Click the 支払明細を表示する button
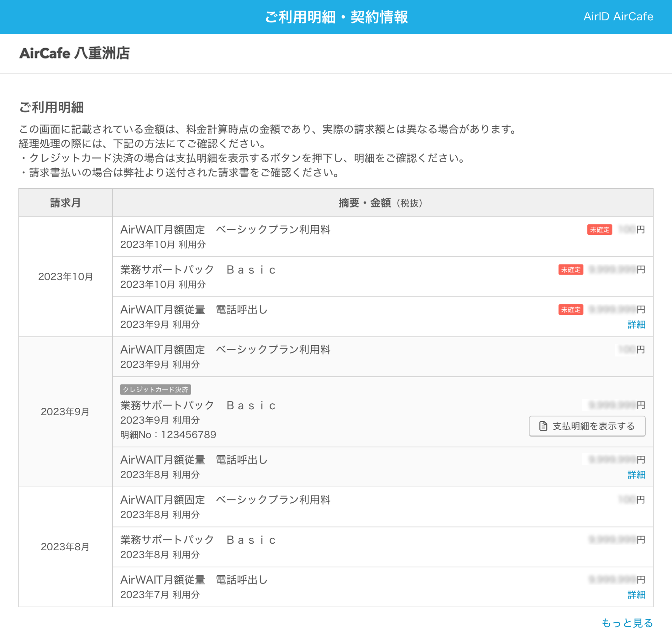Viewport: 672px width, 637px height. (587, 427)
